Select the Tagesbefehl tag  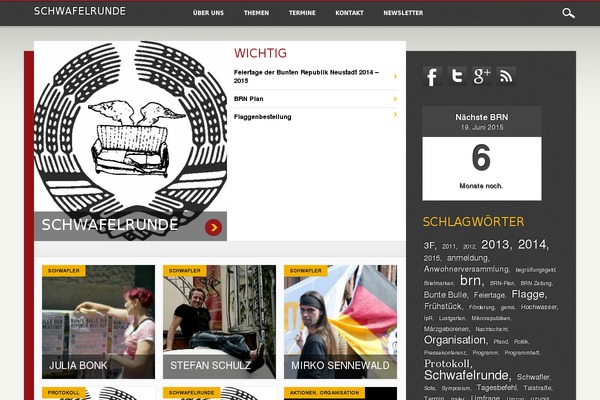click(x=497, y=388)
